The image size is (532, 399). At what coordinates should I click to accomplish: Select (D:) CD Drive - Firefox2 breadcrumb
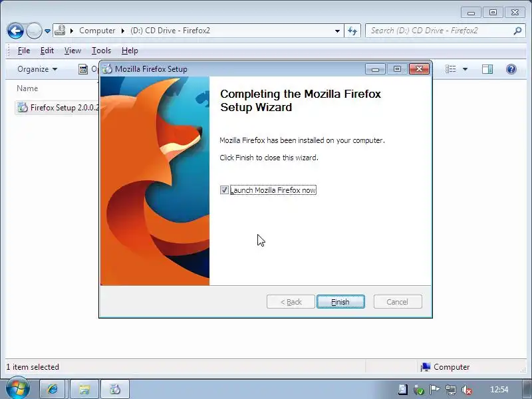(170, 31)
